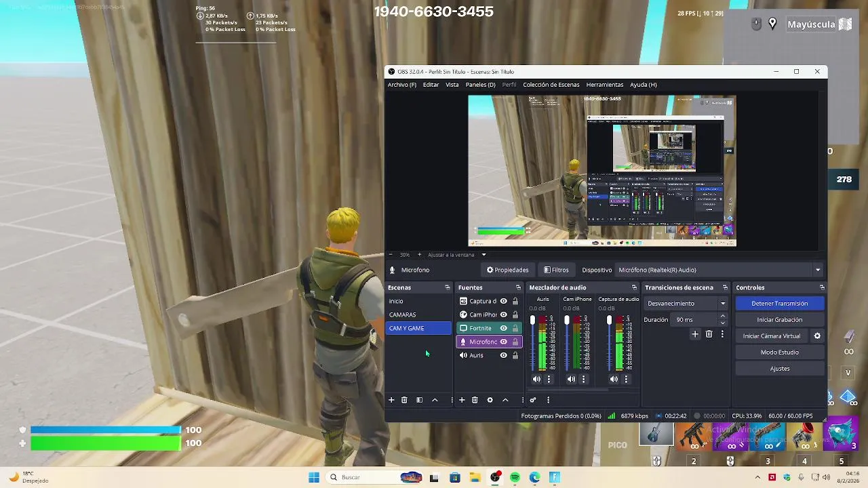Screen dimensions: 868x488
Task: Hide the Auris source
Action: [503, 355]
